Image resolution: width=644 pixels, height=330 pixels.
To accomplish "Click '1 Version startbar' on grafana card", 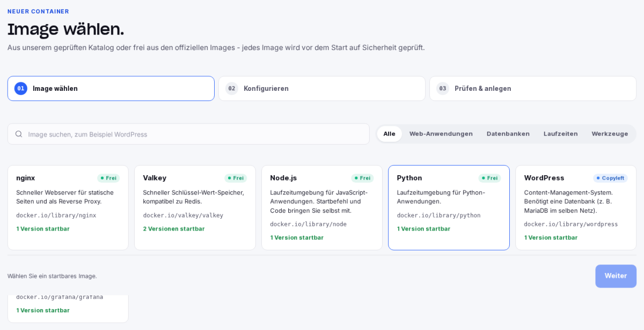I will click(x=43, y=310).
